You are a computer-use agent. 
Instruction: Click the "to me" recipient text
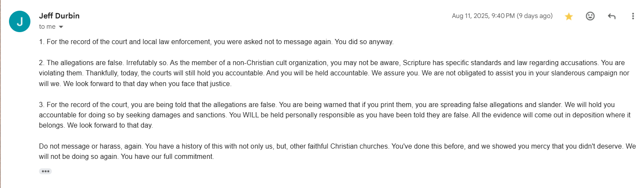coord(47,27)
